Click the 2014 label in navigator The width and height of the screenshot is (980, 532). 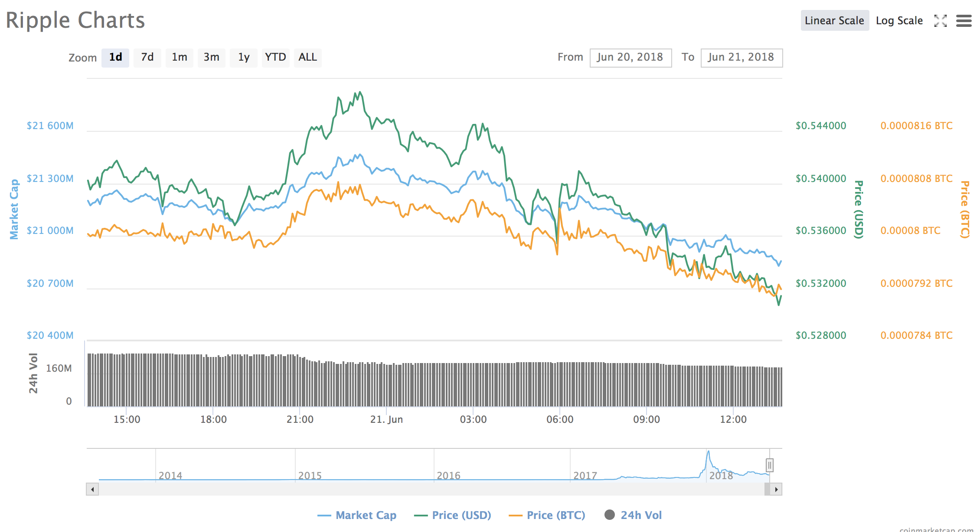click(170, 476)
